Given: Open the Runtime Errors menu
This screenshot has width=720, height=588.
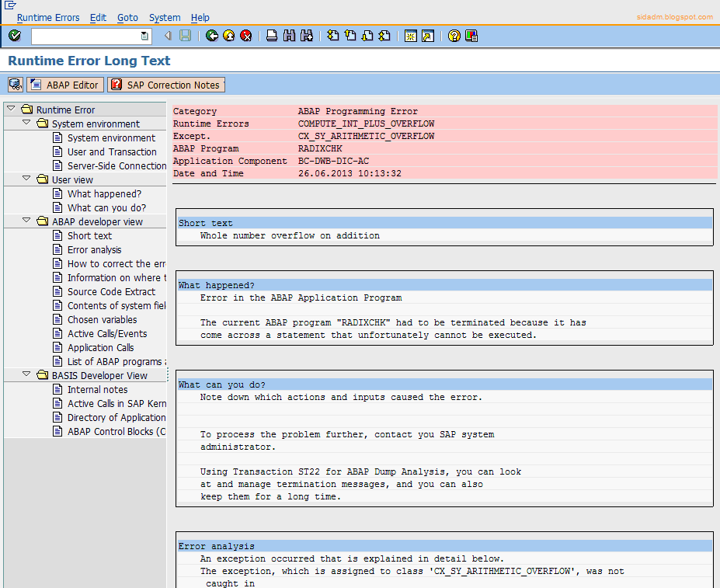Looking at the screenshot, I should [48, 17].
